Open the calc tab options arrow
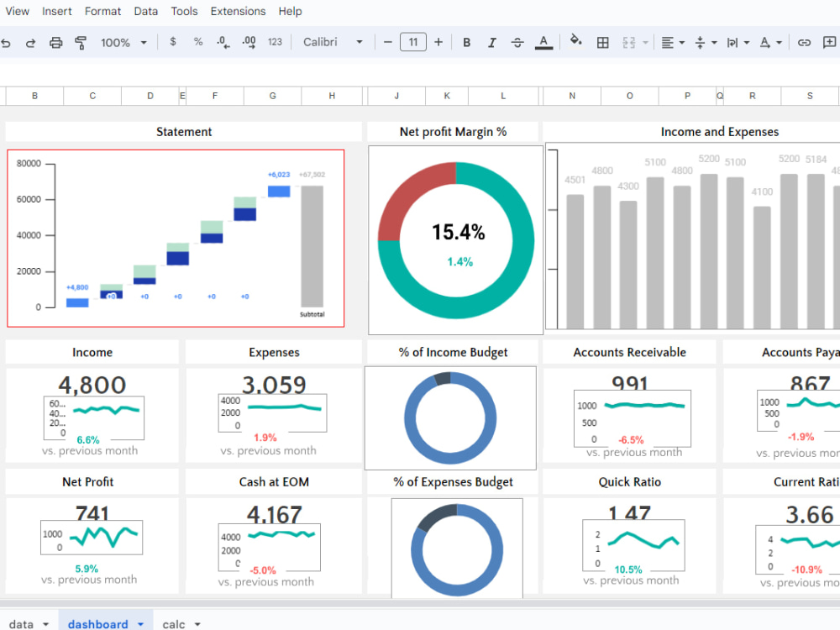840x630 pixels. [x=197, y=625]
